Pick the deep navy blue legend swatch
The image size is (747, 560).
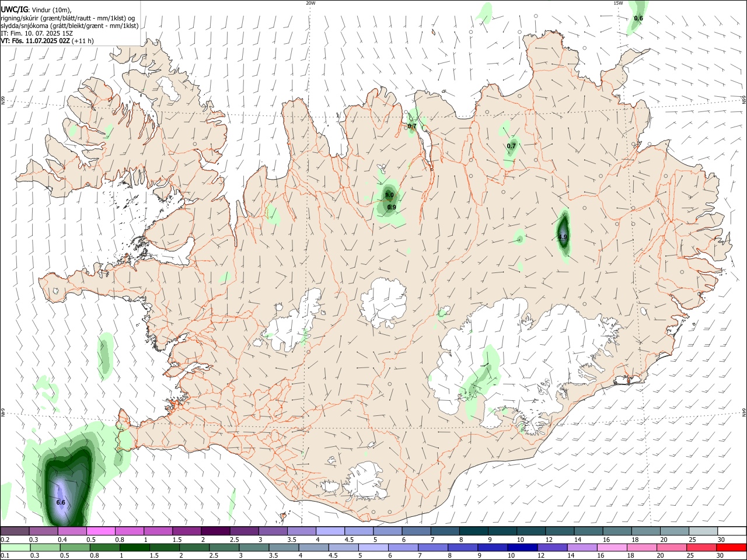521,547
